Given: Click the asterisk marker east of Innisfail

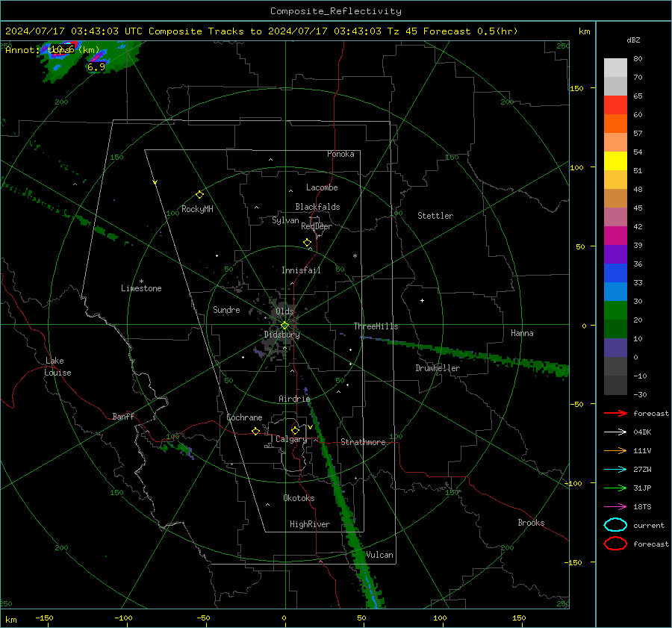Looking at the screenshot, I should coord(355,256).
